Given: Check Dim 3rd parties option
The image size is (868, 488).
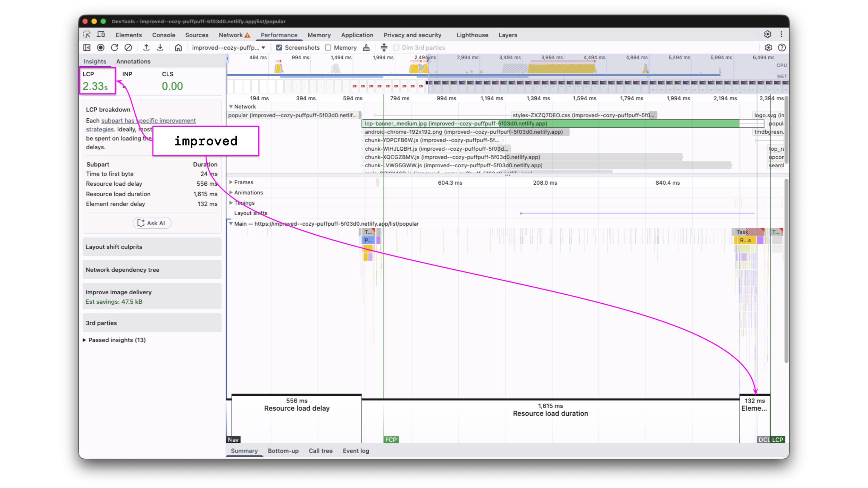Looking at the screenshot, I should pos(396,48).
